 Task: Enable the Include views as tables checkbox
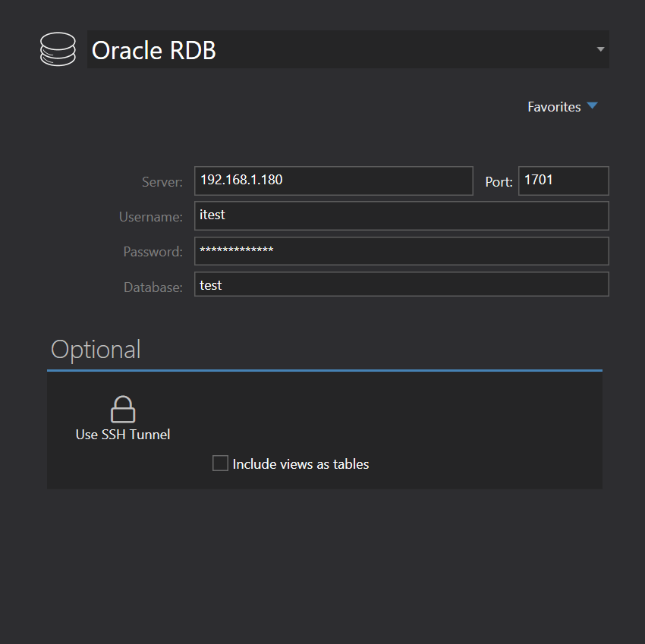pyautogui.click(x=220, y=463)
